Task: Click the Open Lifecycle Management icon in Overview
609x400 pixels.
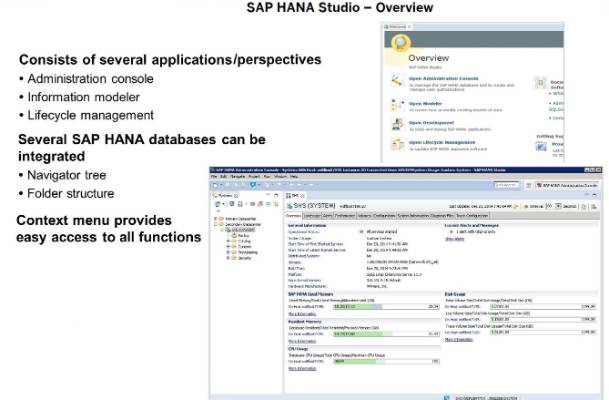Action: 397,144
